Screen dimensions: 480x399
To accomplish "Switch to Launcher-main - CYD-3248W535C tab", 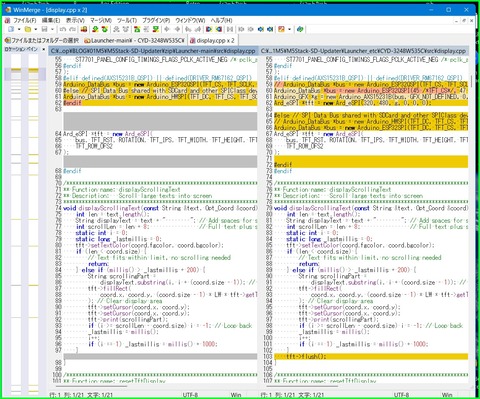I will (x=134, y=40).
